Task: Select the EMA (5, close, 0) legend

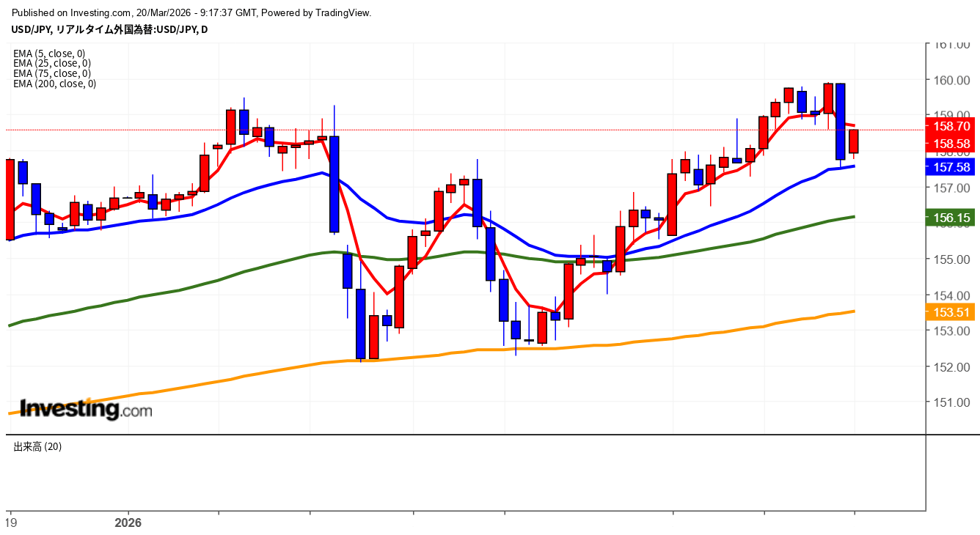Action: click(49, 53)
